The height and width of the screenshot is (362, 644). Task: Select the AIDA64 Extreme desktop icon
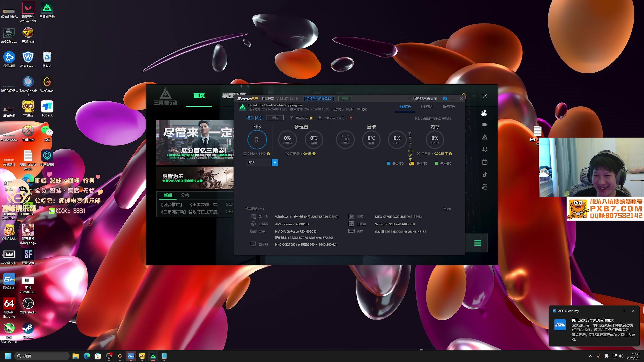pyautogui.click(x=9, y=308)
